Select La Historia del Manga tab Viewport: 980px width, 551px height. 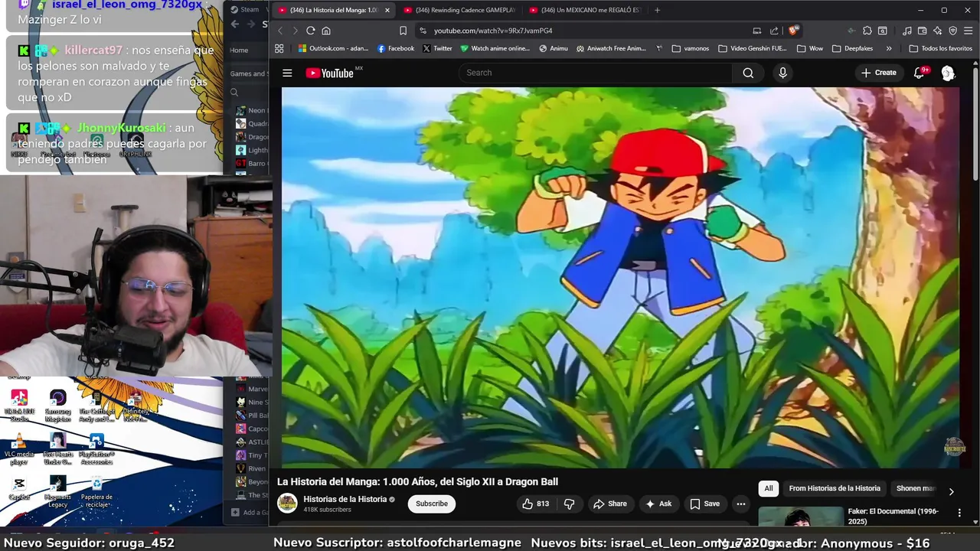(334, 10)
